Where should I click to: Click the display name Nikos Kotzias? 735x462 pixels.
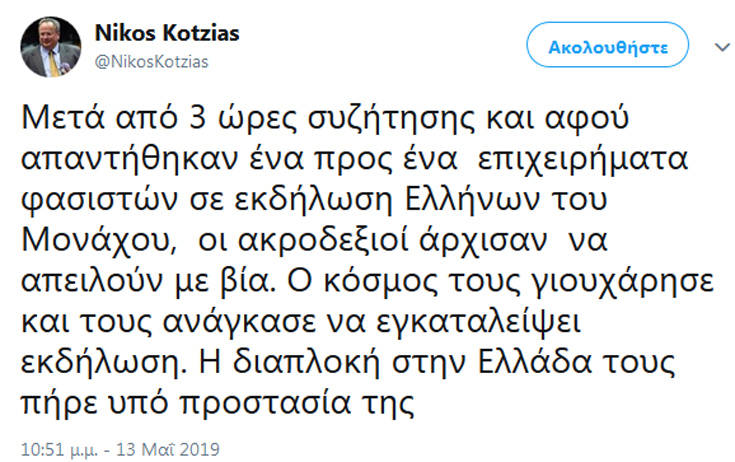[x=166, y=33]
